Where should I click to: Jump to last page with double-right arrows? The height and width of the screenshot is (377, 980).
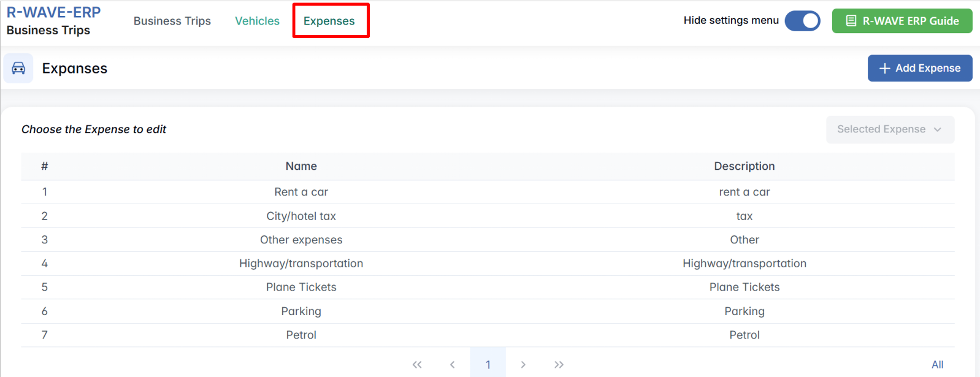[x=559, y=364]
